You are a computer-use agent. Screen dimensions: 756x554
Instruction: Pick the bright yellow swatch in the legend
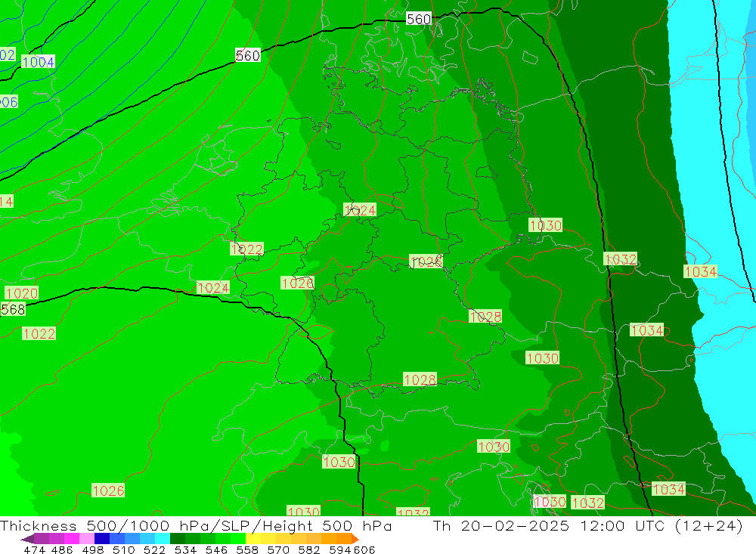(253, 539)
